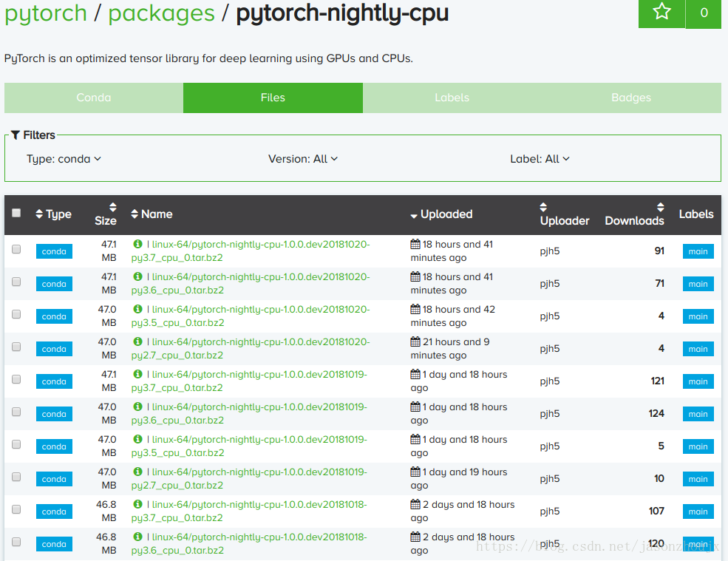The width and height of the screenshot is (728, 561).
Task: Open the pytorch owner breadcrumb link
Action: click(x=46, y=13)
